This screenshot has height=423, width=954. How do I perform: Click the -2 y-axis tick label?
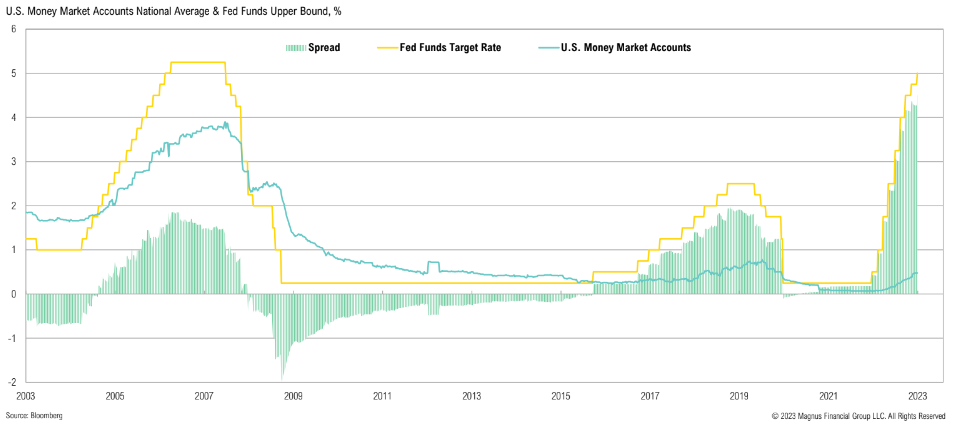(x=12, y=382)
